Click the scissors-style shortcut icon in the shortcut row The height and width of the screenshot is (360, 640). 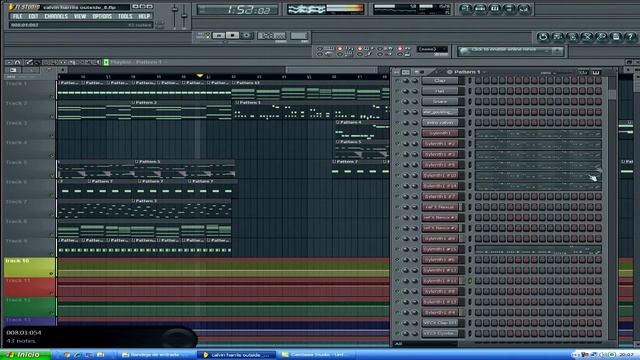[587, 37]
